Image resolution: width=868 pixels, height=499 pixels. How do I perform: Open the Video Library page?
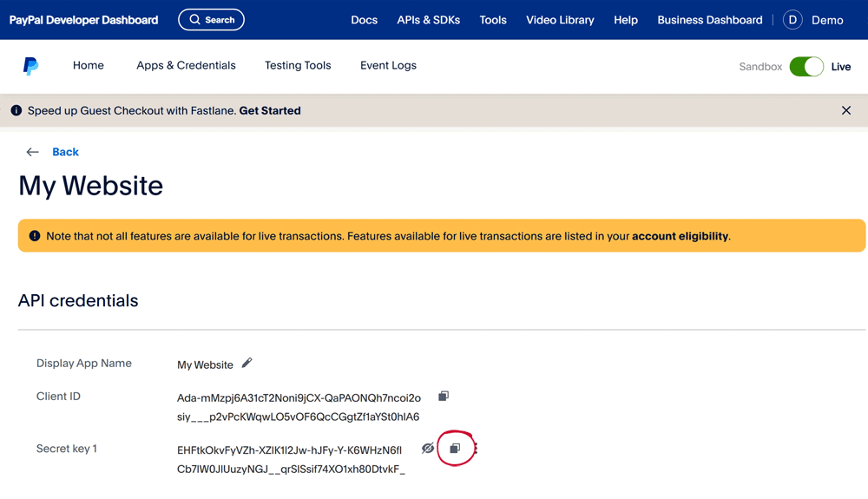[560, 20]
